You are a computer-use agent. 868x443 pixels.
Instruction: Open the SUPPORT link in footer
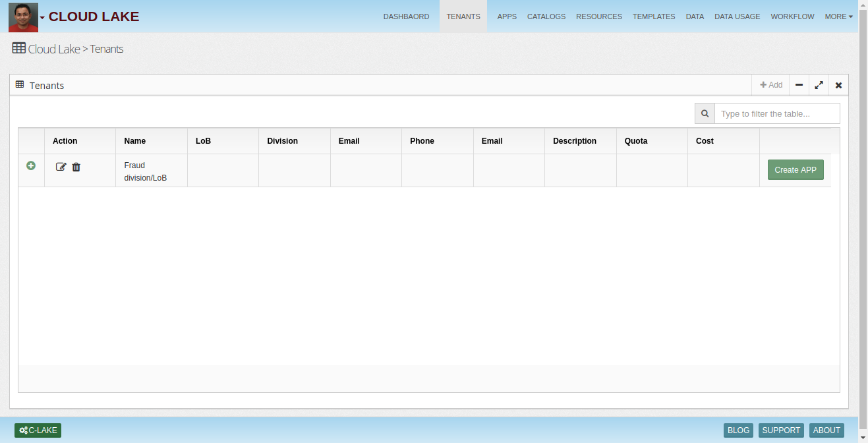[781, 430]
